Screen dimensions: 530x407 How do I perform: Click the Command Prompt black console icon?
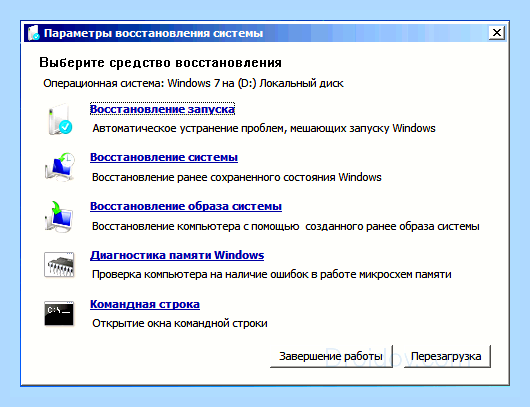[x=59, y=313]
